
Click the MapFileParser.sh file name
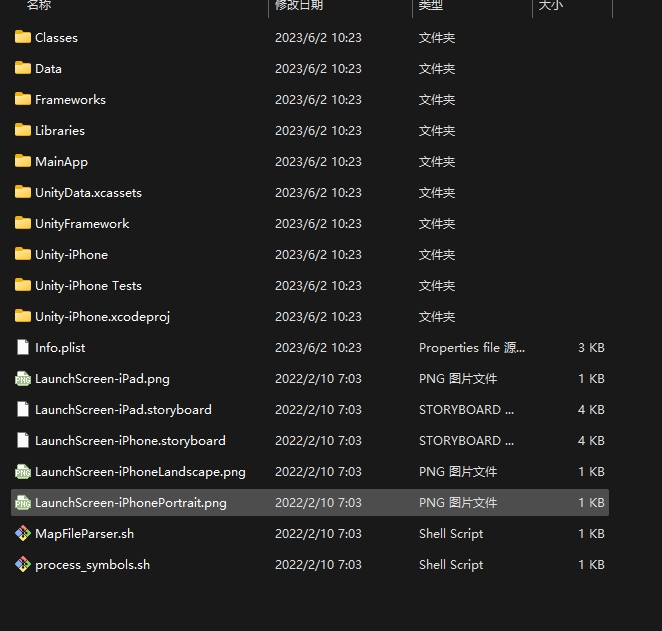click(84, 534)
